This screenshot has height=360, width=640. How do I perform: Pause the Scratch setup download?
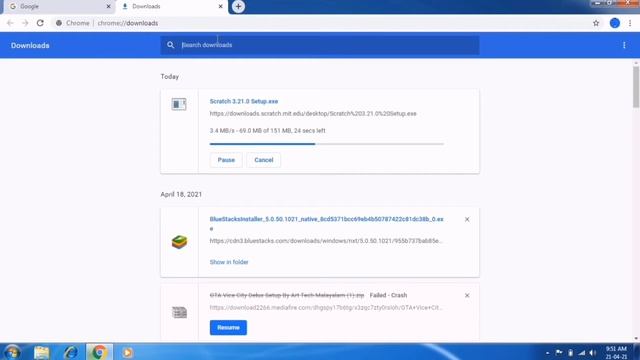click(226, 160)
